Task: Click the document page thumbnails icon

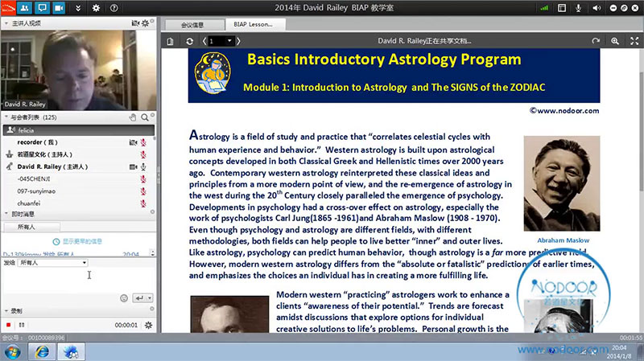Action: click(x=170, y=41)
